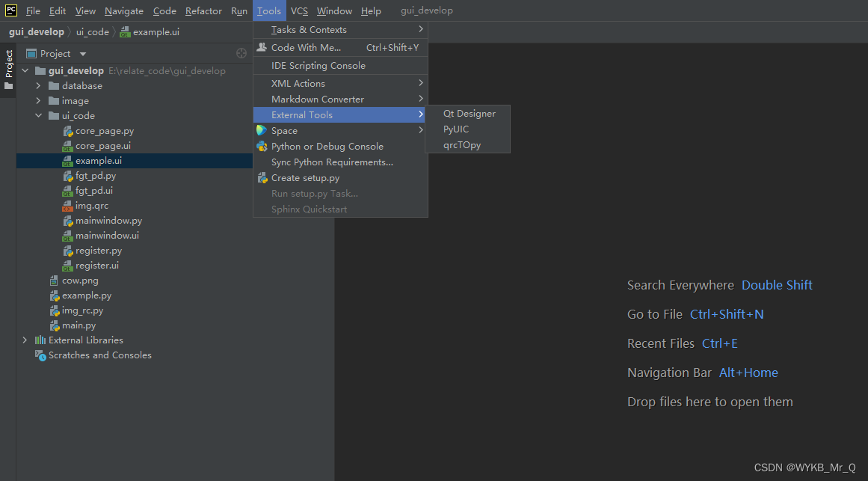Click the Code With Me icon
The width and height of the screenshot is (868, 481).
(262, 47)
